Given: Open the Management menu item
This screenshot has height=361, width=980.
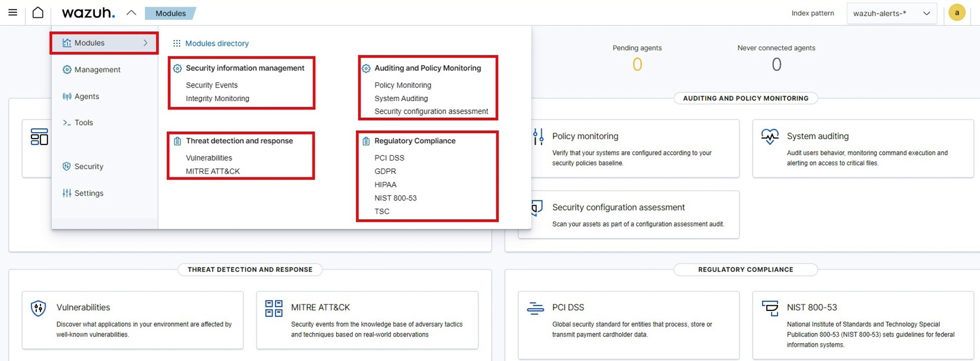Looking at the screenshot, I should tap(97, 70).
